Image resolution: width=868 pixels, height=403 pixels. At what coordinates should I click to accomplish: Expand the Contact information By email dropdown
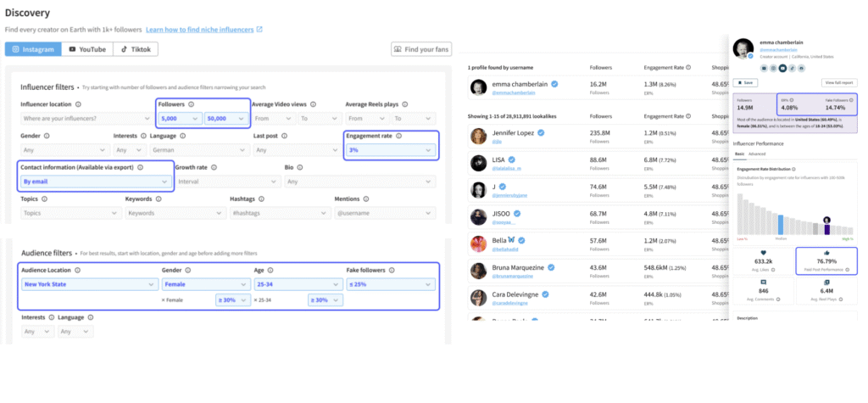coord(96,181)
